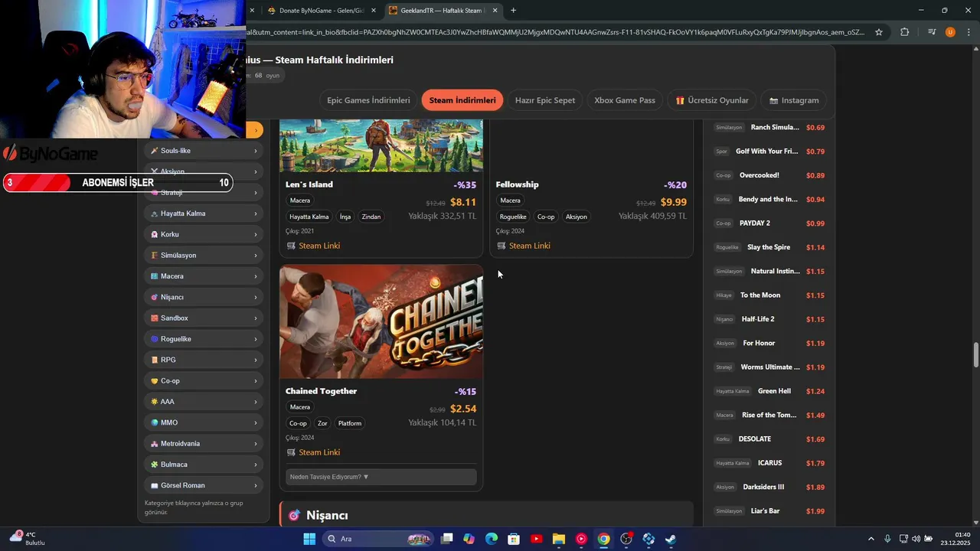Open a new browser tab with the plus icon
Screen dimensions: 980x551
coord(513,11)
